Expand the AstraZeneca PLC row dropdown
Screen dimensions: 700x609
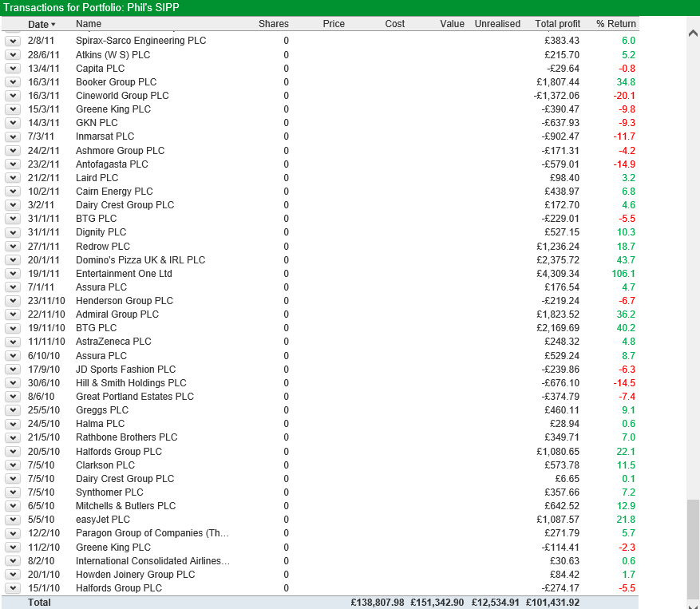pos(13,342)
